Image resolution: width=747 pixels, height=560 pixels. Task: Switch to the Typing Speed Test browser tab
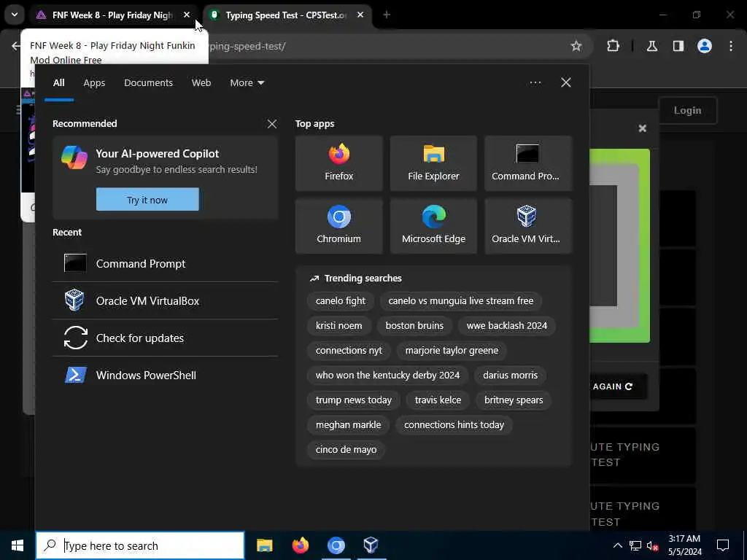[285, 15]
